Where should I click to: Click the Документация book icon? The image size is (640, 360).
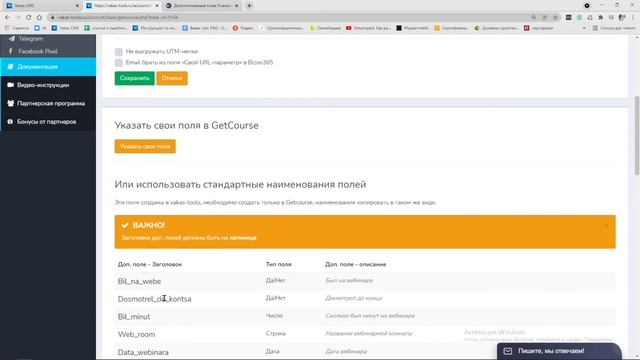click(11, 67)
